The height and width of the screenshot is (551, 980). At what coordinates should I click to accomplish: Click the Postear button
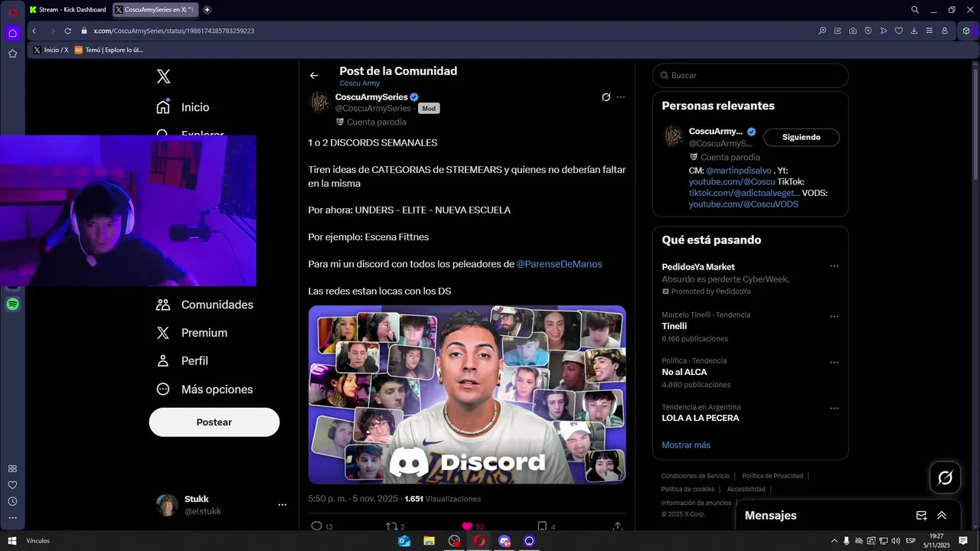click(214, 422)
